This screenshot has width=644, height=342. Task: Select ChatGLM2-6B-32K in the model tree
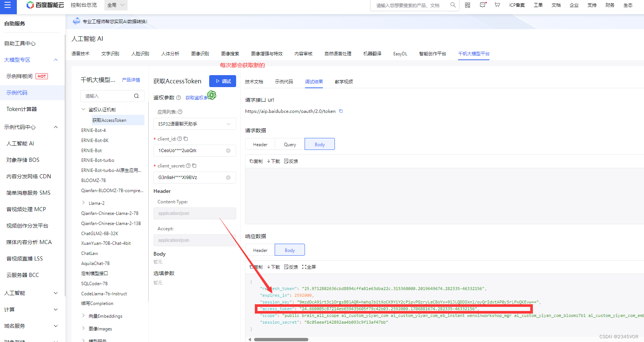pyautogui.click(x=100, y=233)
